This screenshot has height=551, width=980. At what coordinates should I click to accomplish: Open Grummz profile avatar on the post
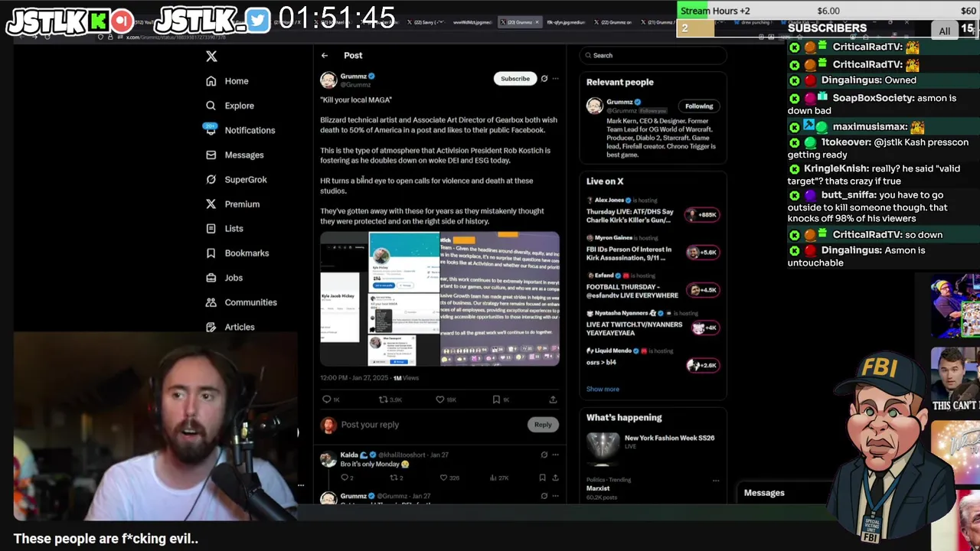click(x=328, y=80)
